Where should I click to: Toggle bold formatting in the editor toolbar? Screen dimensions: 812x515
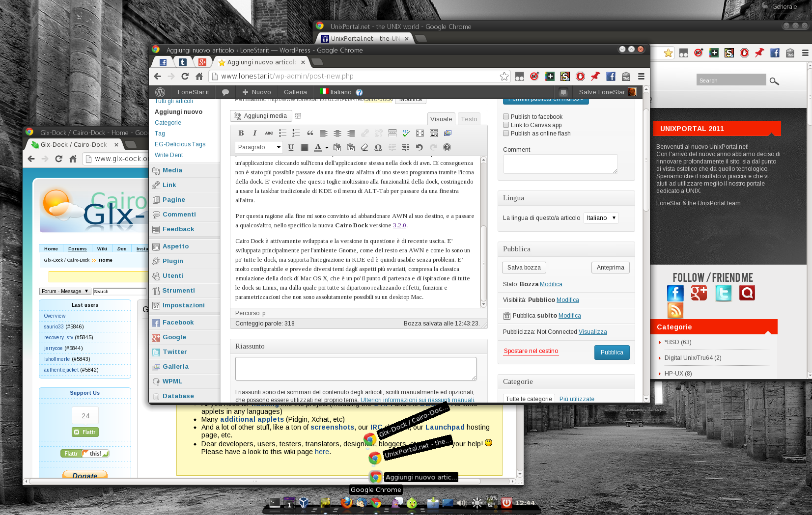(x=241, y=133)
